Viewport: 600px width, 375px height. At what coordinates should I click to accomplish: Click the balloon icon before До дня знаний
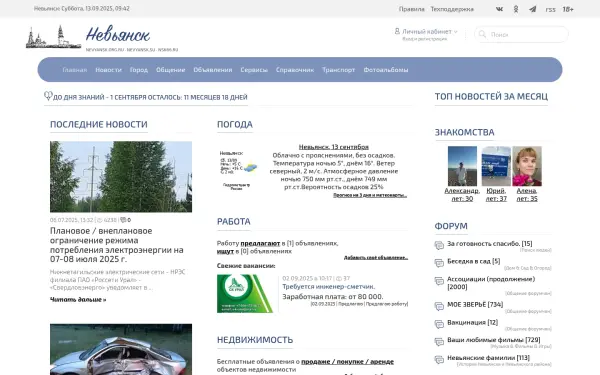click(48, 96)
